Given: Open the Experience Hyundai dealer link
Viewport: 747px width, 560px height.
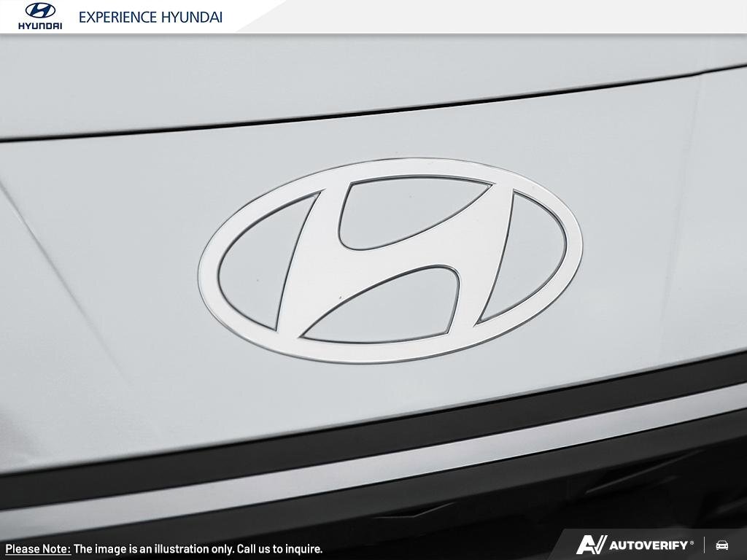Looking at the screenshot, I should point(150,17).
